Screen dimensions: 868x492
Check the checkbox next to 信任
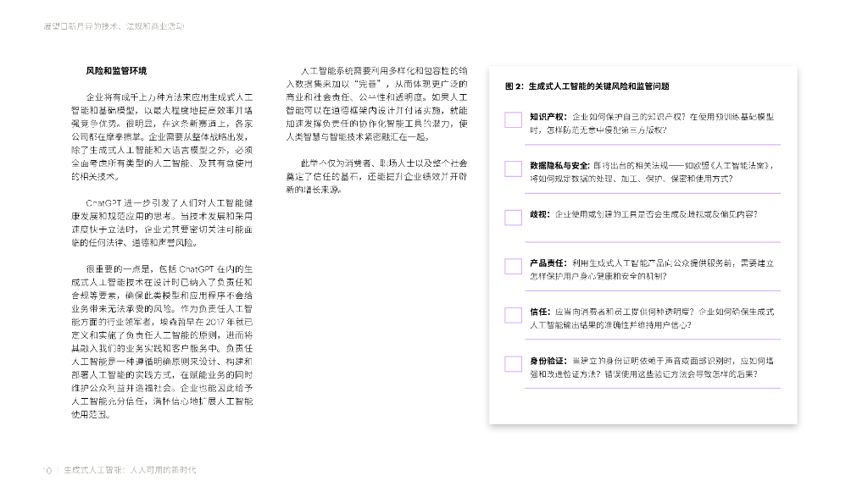[x=512, y=315]
